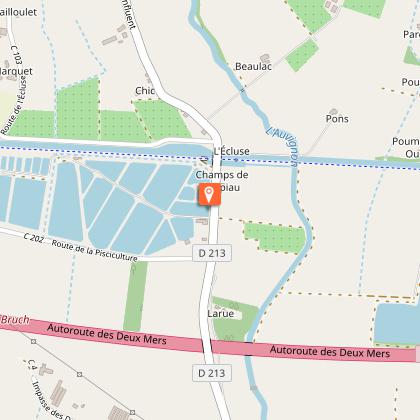This screenshot has width=420, height=420.
Task: Select the L'Écluse place label
Action: (x=232, y=151)
